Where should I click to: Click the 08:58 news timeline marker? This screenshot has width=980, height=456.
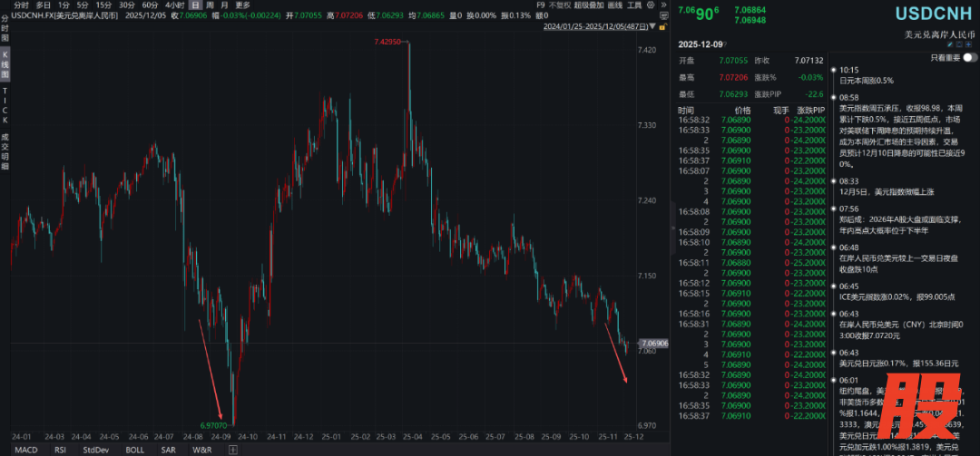pyautogui.click(x=848, y=97)
